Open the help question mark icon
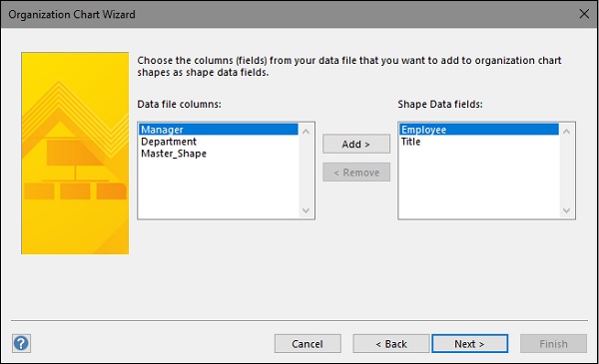Image resolution: width=599 pixels, height=364 pixels. 21,343
